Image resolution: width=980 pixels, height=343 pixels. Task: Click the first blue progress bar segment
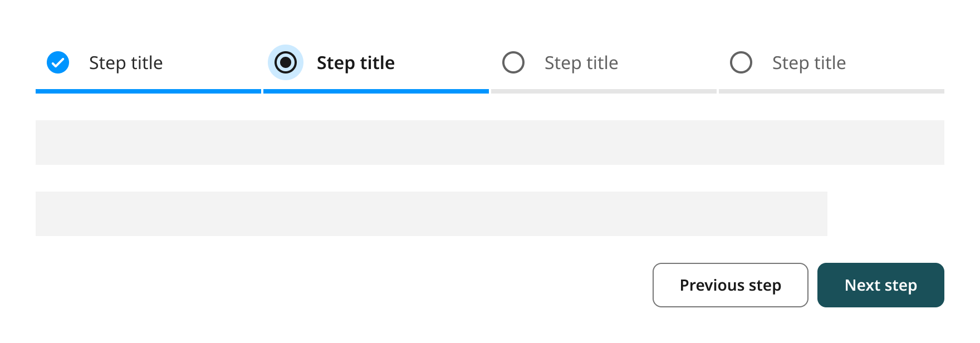148,91
